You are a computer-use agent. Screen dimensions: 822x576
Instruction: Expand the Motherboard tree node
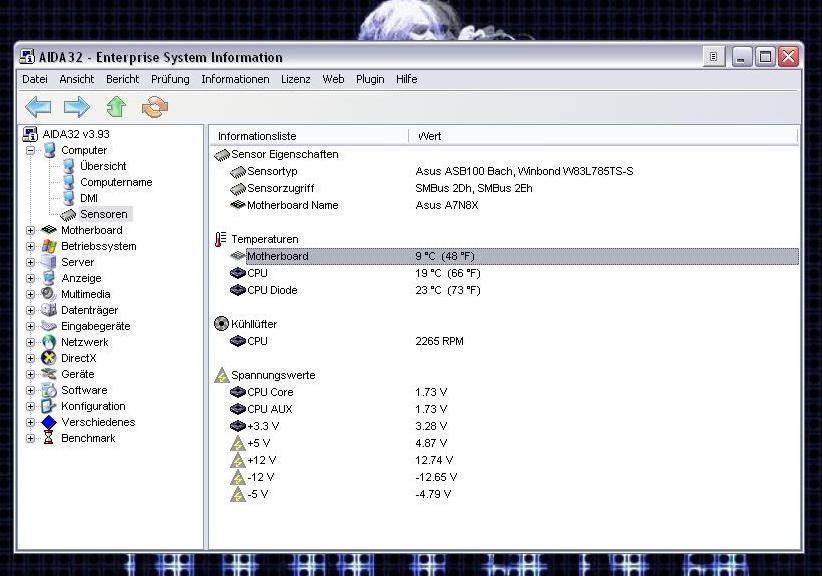click(30, 230)
